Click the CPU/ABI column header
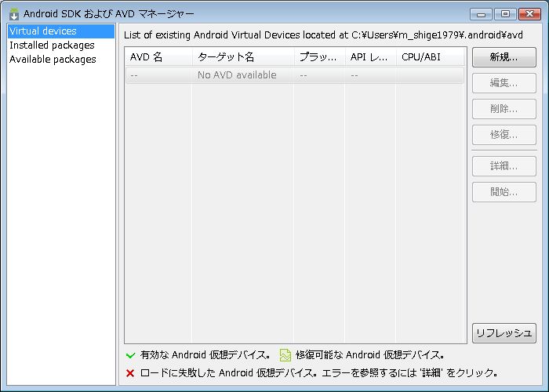 (431, 56)
